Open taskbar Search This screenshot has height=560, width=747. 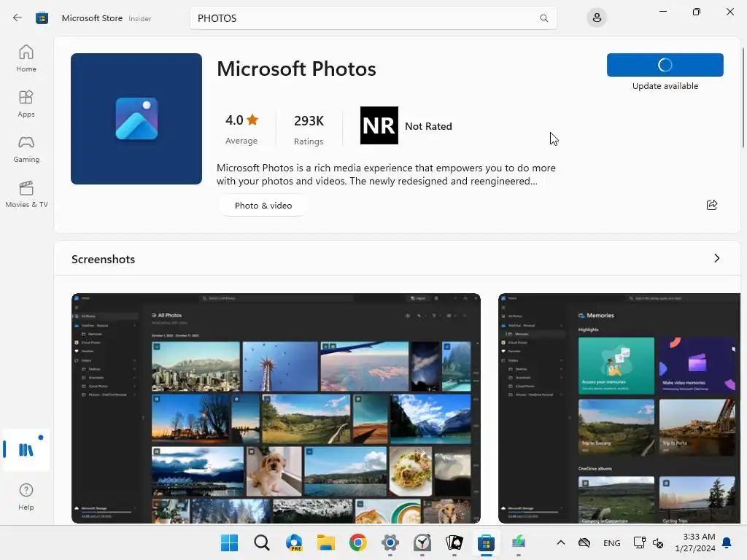click(x=262, y=542)
